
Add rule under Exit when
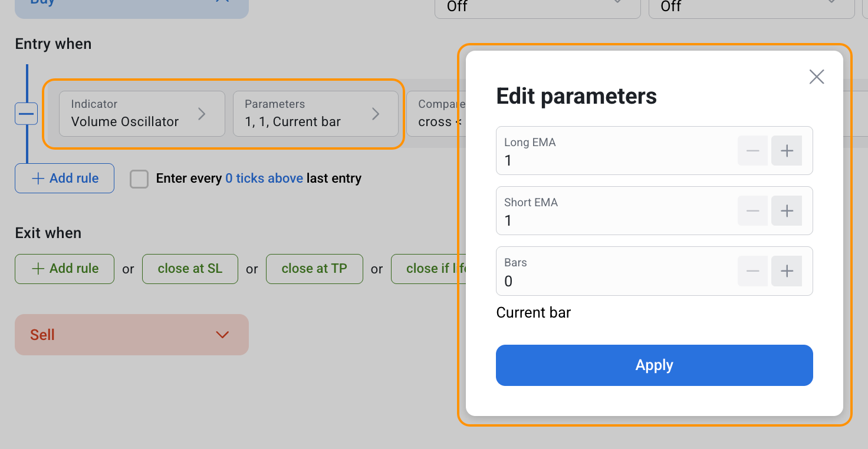click(x=64, y=269)
